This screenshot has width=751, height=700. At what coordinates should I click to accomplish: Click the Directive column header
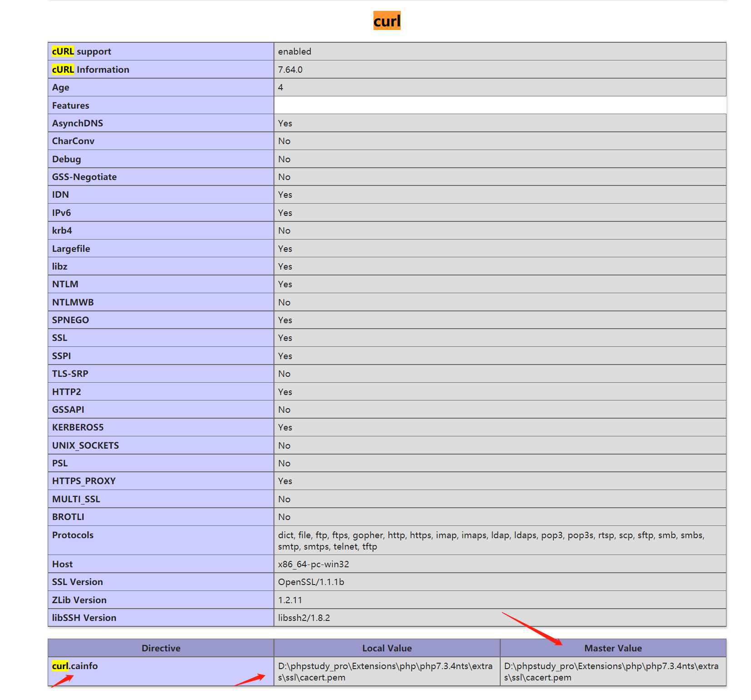161,648
